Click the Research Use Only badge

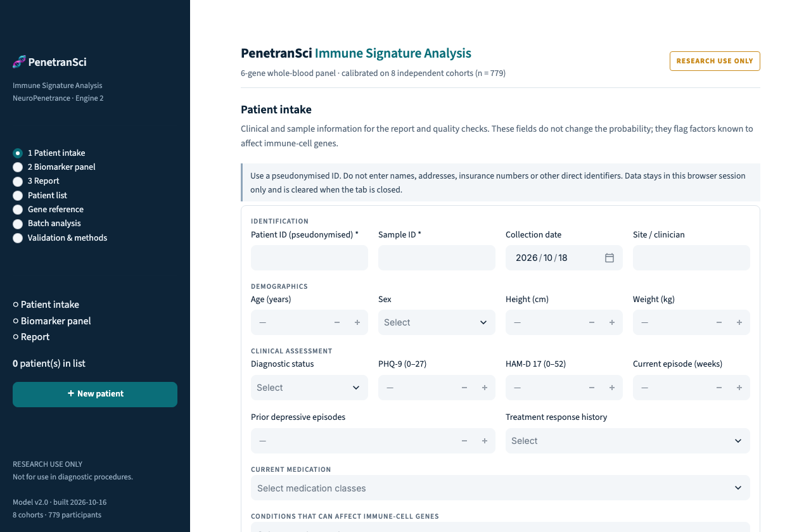point(715,61)
